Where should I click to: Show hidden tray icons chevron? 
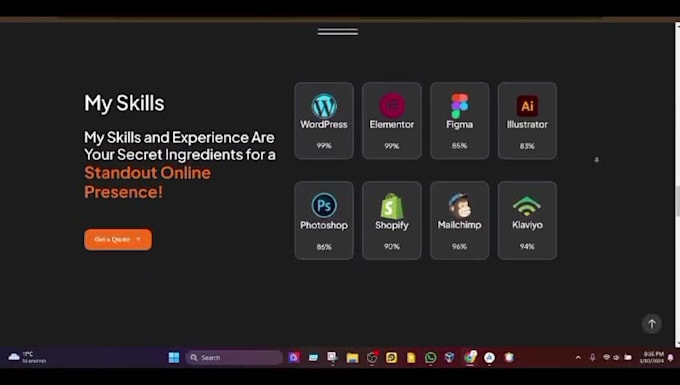pos(578,358)
